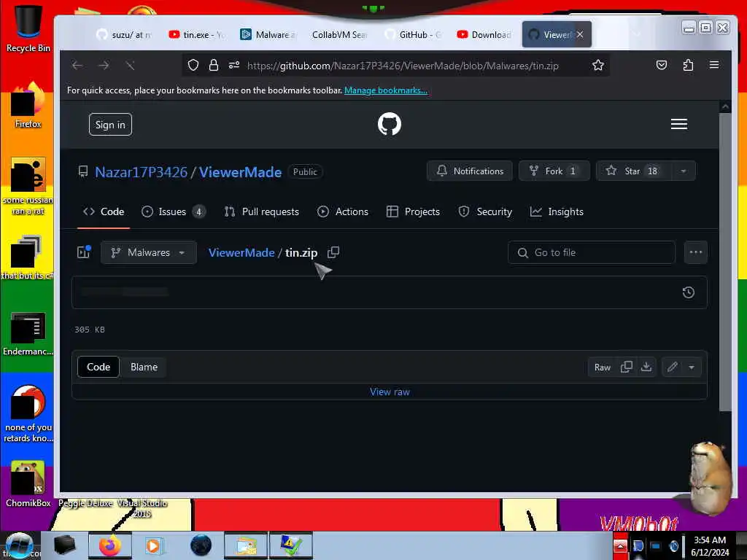This screenshot has width=747, height=560.
Task: Expand the Star lists dropdown arrow
Action: tap(683, 171)
